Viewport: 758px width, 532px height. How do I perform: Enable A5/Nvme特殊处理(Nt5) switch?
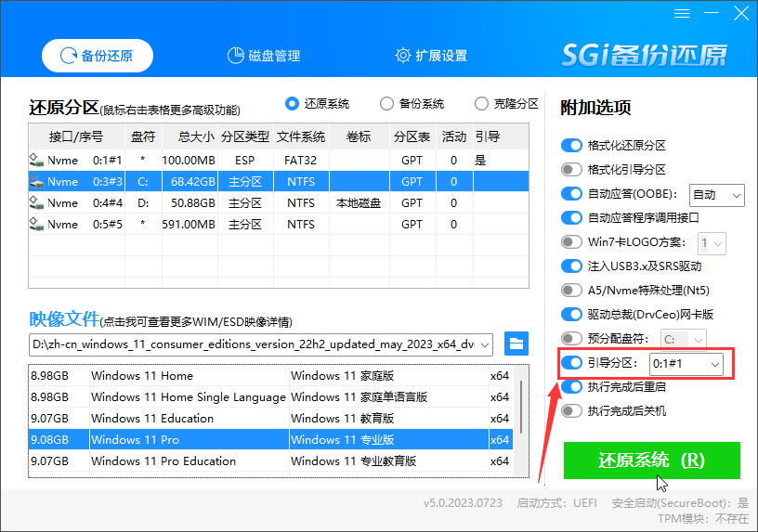click(571, 291)
